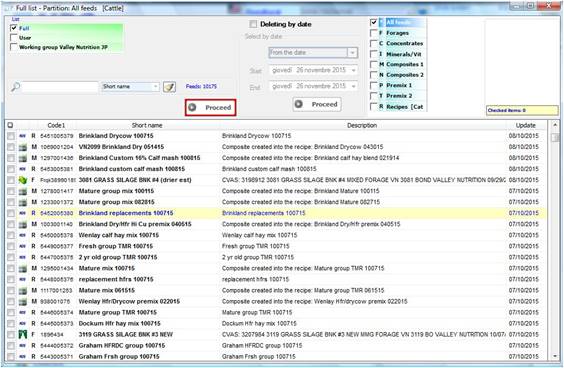The image size is (564, 368).
Task: Tick row checkbox for Graham Frsh group 100715
Action: [x=11, y=356]
